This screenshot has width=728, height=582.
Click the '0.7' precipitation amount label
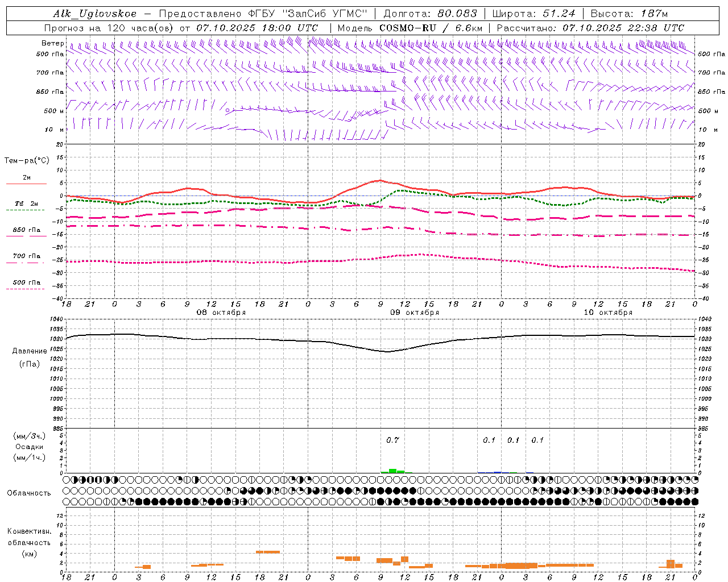(x=392, y=440)
